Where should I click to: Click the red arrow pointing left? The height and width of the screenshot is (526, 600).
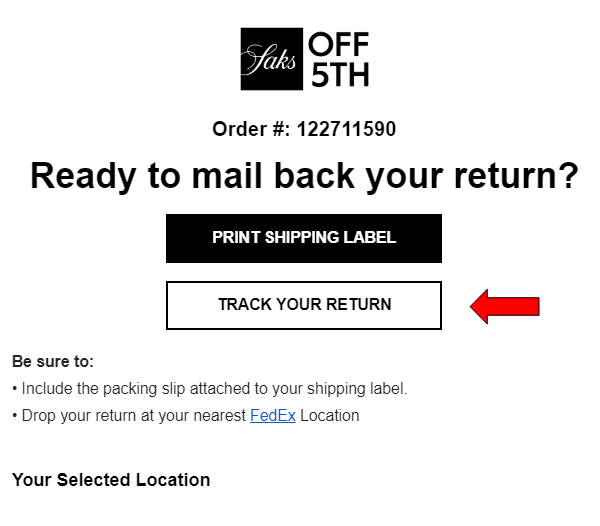(505, 305)
